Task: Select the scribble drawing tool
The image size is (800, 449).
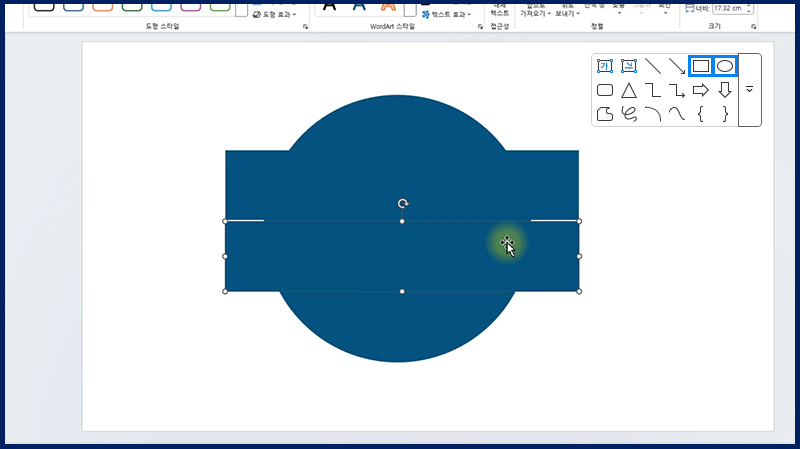Action: [629, 114]
